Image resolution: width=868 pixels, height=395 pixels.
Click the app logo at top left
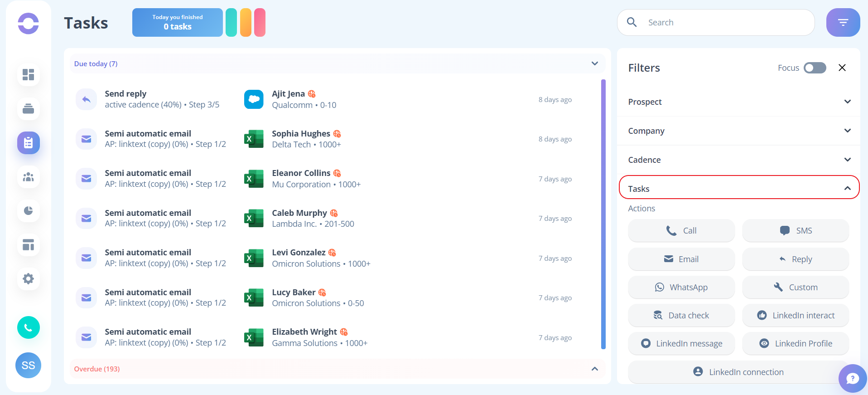(28, 24)
